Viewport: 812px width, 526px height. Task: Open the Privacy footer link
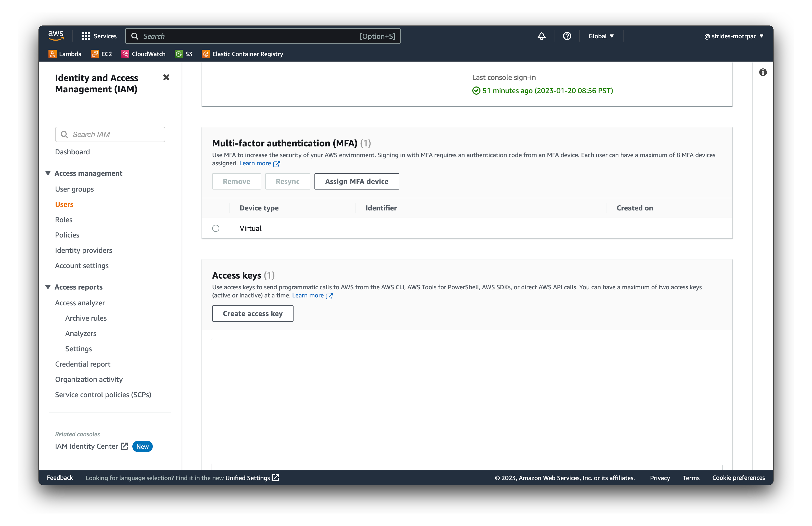(x=660, y=478)
